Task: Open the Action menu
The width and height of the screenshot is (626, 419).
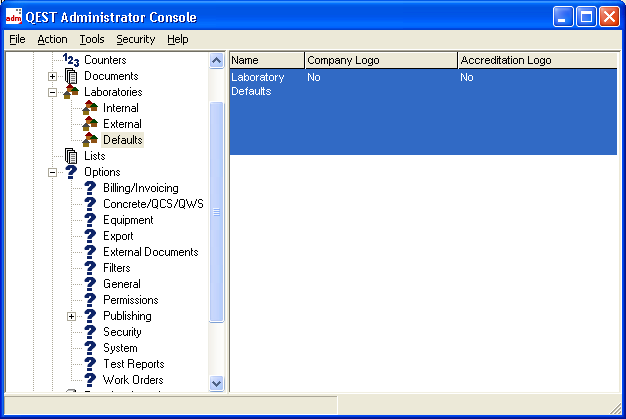Action: (x=52, y=39)
